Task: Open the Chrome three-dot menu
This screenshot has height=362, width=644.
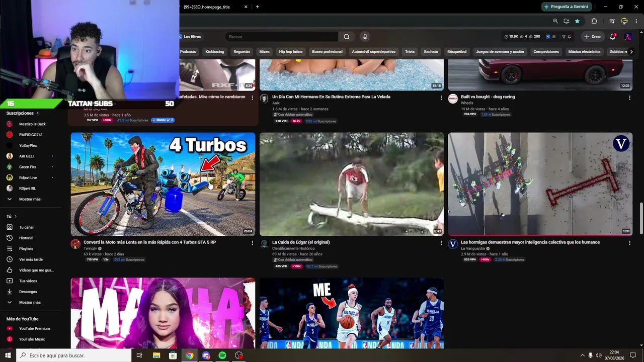Action: point(635,21)
